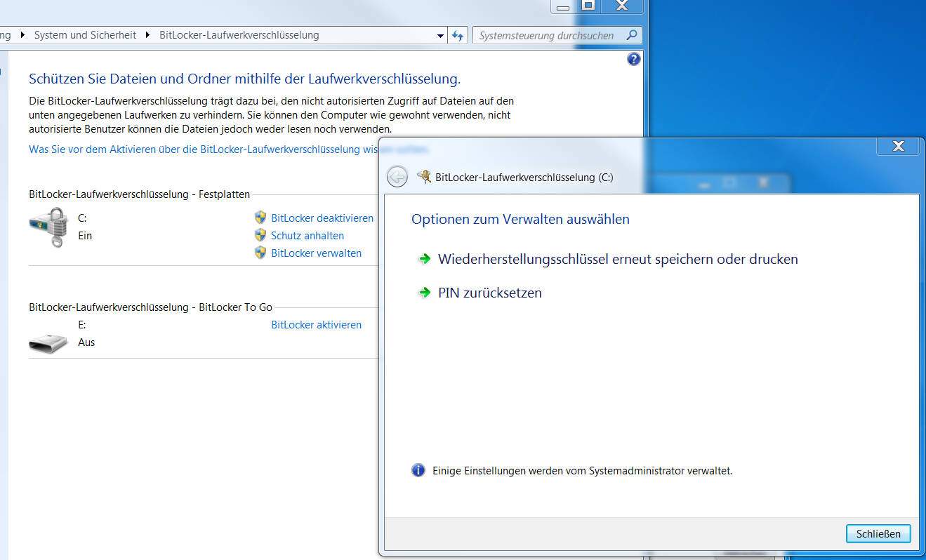Open the address bar history dropdown
The width and height of the screenshot is (926, 560).
coord(440,35)
